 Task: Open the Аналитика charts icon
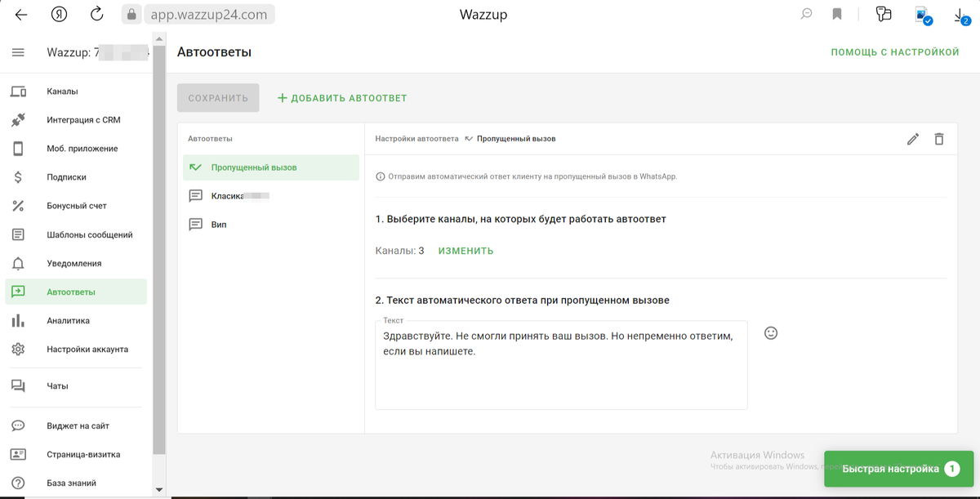point(18,320)
